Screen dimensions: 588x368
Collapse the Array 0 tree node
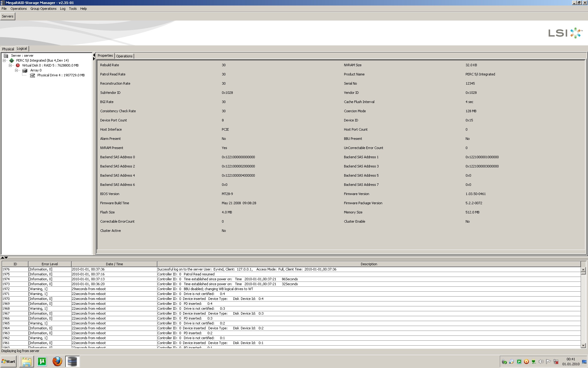coord(17,71)
